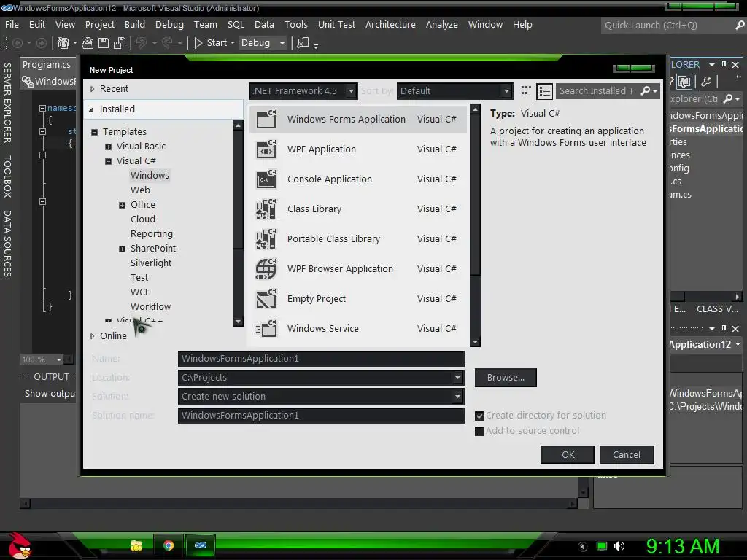The image size is (747, 560).
Task: Select Windows Forms Application template icon
Action: (x=266, y=119)
